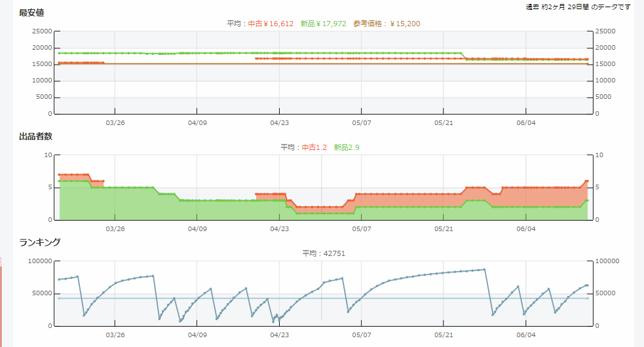Image resolution: width=644 pixels, height=347 pixels.
Task: Click the 100000 left axis label on ranking chart
Action: pyautogui.click(x=41, y=261)
